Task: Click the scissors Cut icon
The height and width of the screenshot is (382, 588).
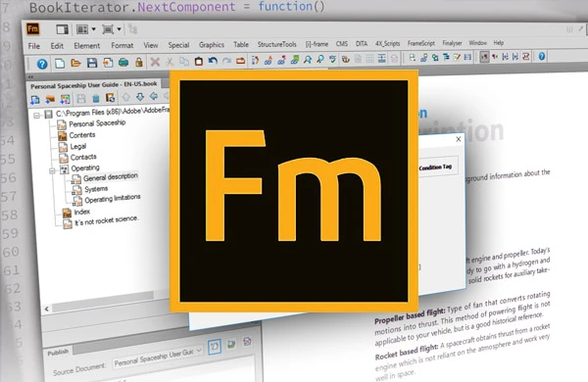Action: pos(170,61)
